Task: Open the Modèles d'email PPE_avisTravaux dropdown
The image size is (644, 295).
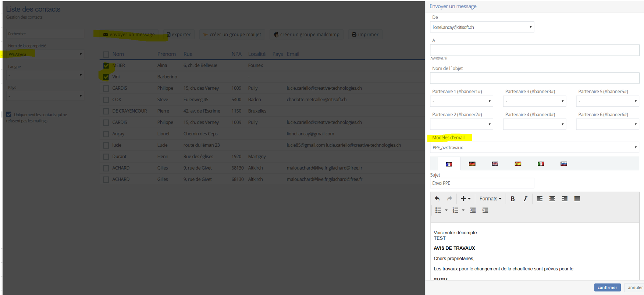Action: (x=534, y=147)
